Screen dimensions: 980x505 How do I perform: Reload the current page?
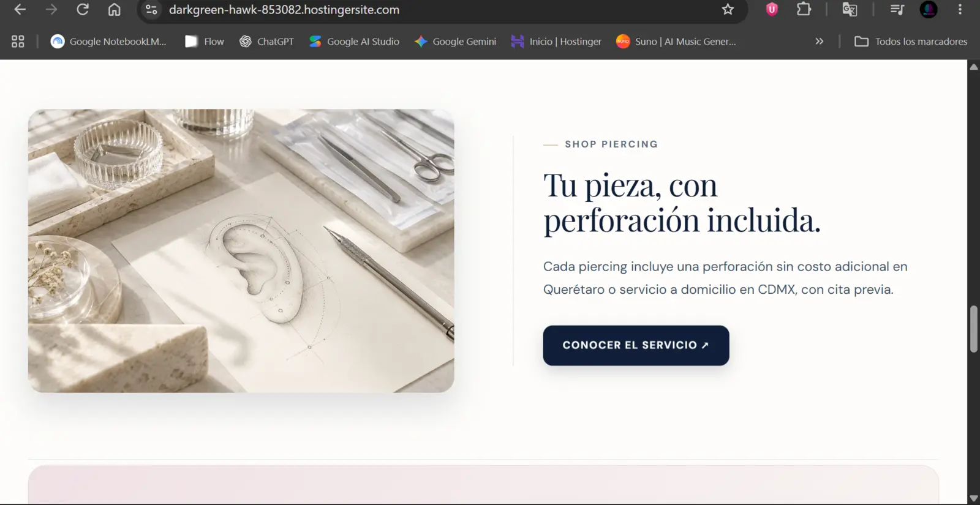(x=83, y=10)
